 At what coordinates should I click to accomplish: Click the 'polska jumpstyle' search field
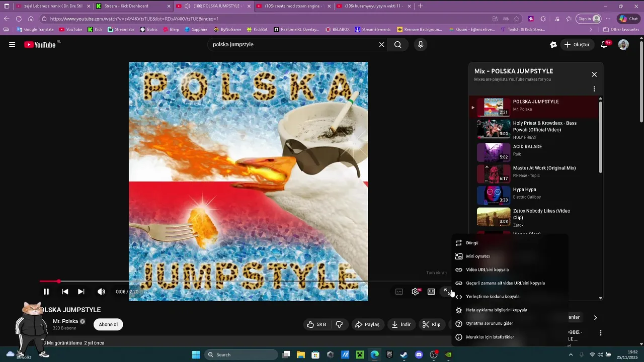point(293,45)
